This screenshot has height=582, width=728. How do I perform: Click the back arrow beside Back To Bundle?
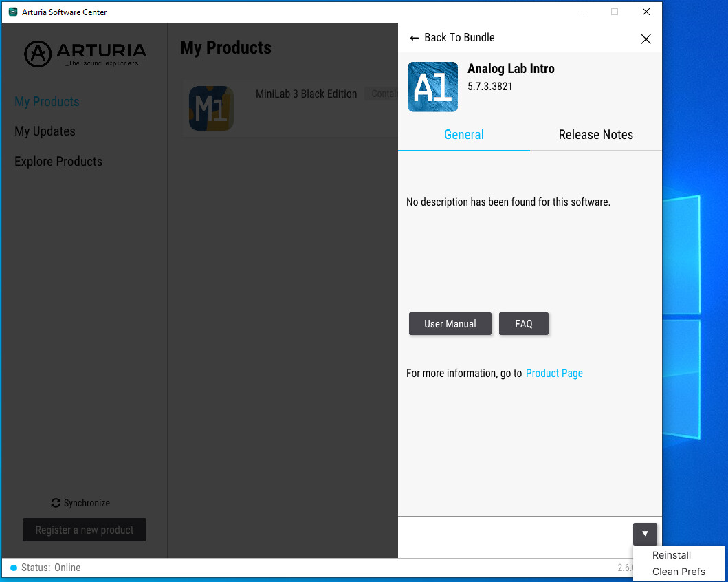point(414,38)
